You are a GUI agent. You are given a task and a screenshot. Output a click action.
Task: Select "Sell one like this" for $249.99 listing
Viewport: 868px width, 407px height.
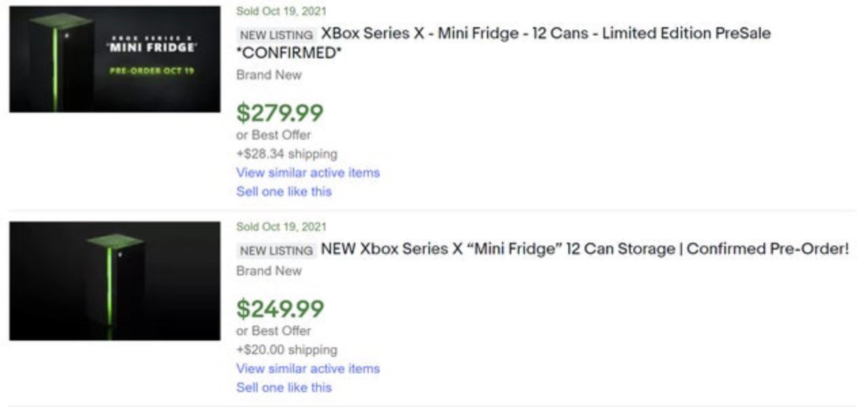(x=284, y=387)
